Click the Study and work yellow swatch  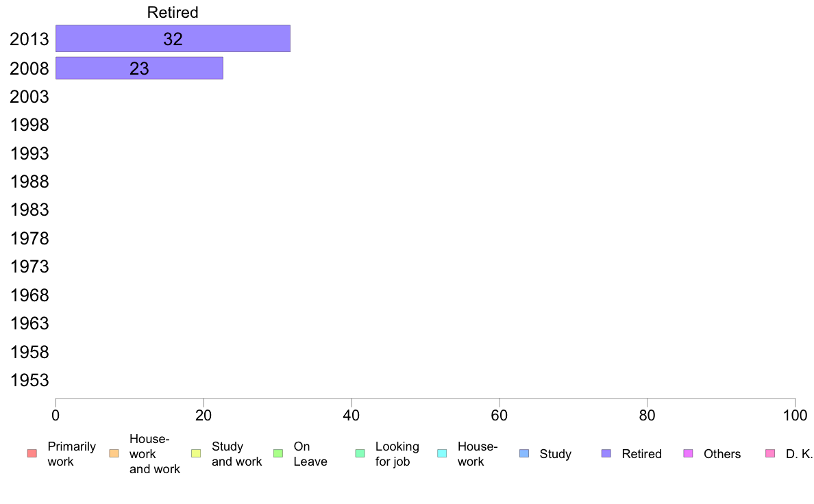196,453
